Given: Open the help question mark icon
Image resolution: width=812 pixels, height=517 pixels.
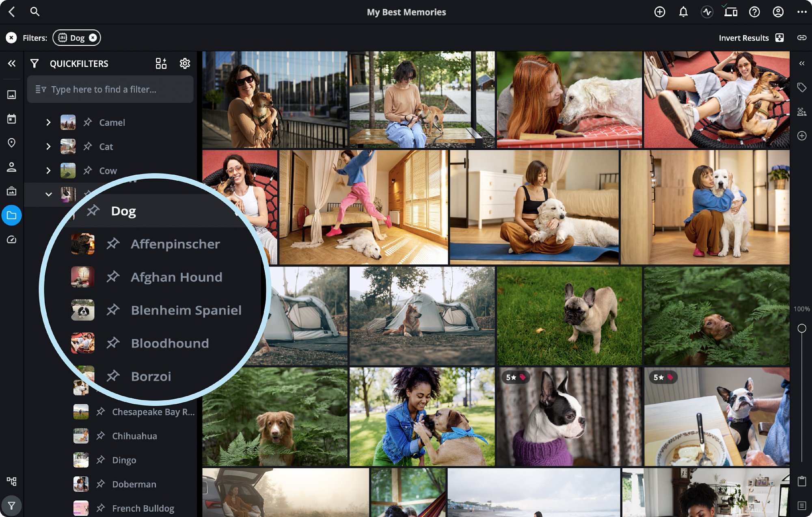Looking at the screenshot, I should pos(754,12).
